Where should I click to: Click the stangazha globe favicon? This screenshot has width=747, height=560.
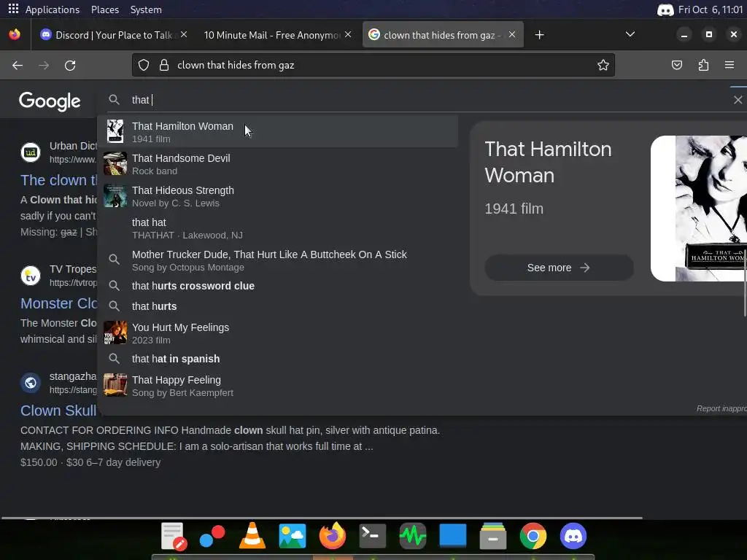(31, 383)
